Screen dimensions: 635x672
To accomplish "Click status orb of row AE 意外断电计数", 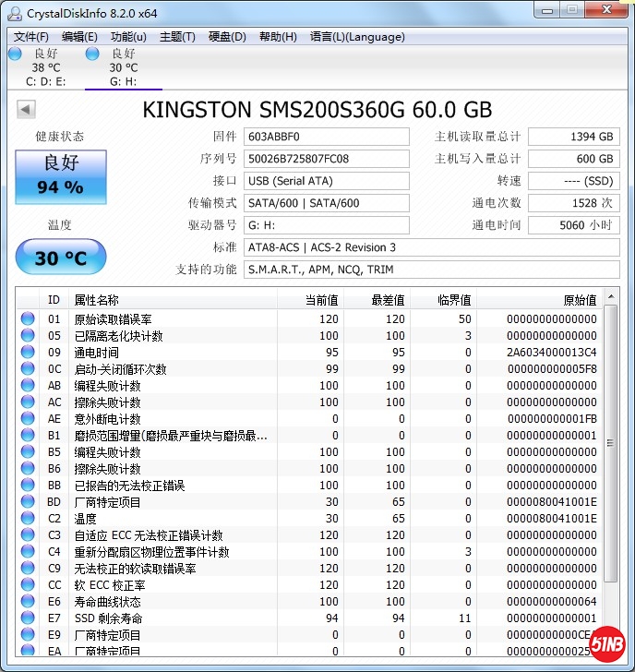I will tap(28, 419).
